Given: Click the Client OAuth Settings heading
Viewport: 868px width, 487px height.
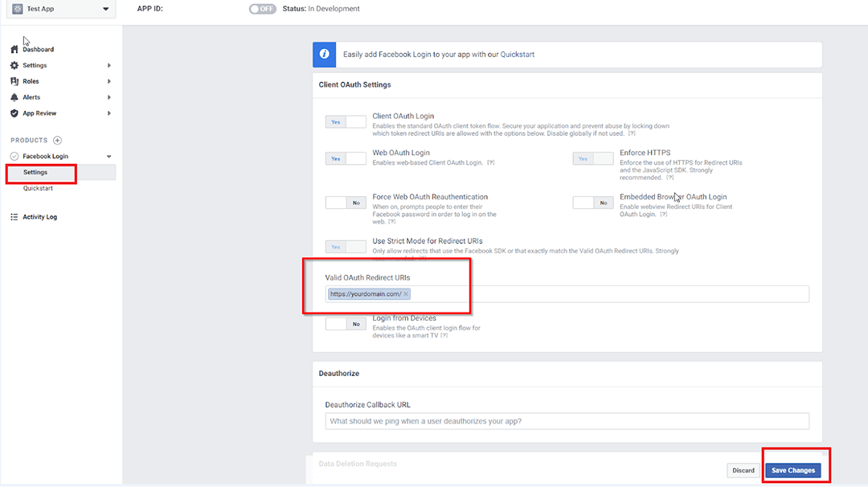Looking at the screenshot, I should tap(355, 84).
